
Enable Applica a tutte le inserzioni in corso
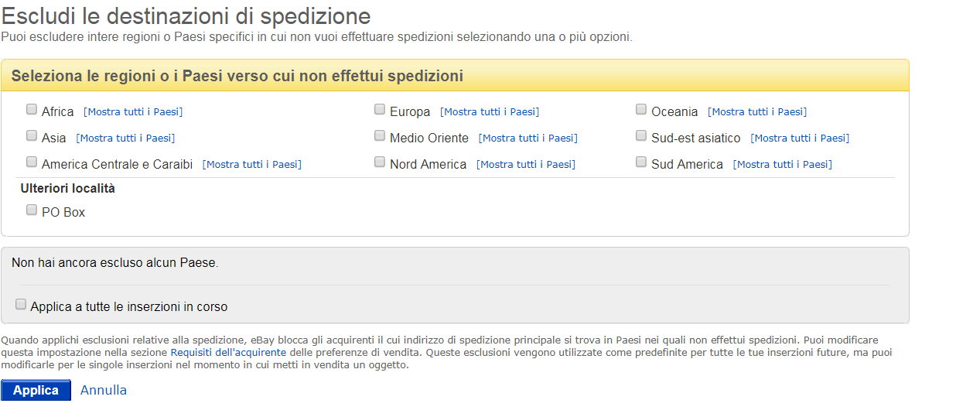(21, 305)
